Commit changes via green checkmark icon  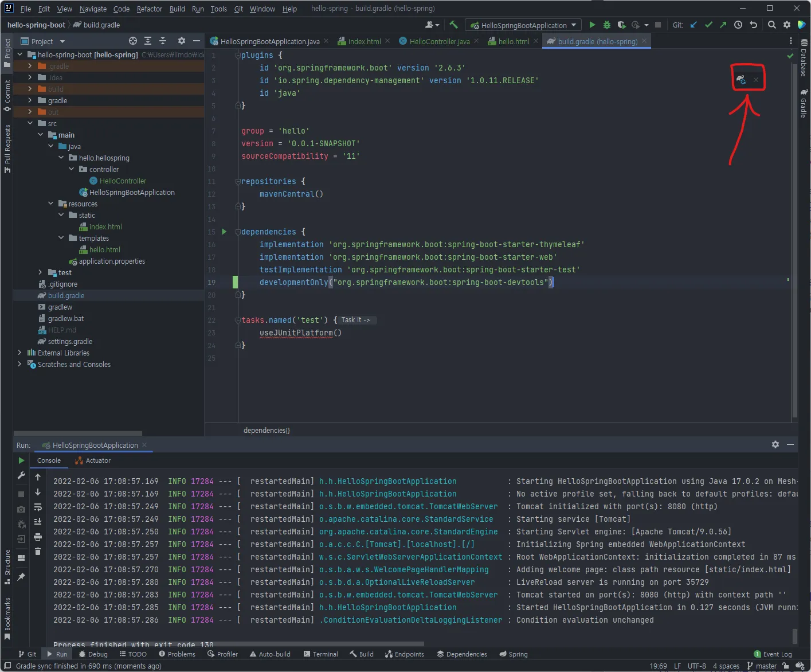tap(708, 25)
